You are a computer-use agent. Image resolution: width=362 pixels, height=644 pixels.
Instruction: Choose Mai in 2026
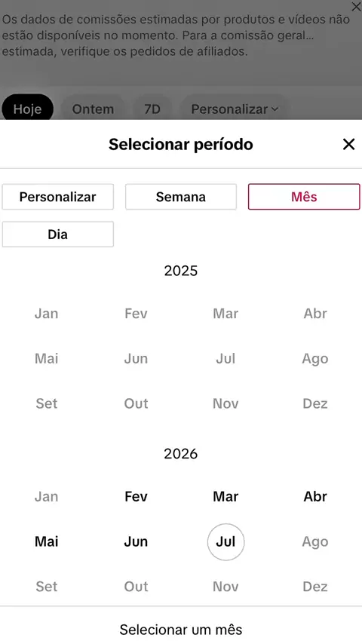(47, 541)
